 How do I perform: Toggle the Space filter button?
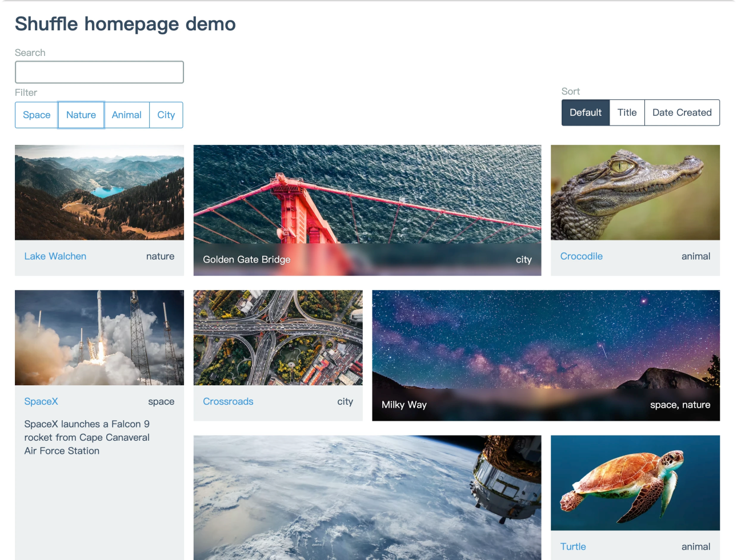pyautogui.click(x=37, y=115)
